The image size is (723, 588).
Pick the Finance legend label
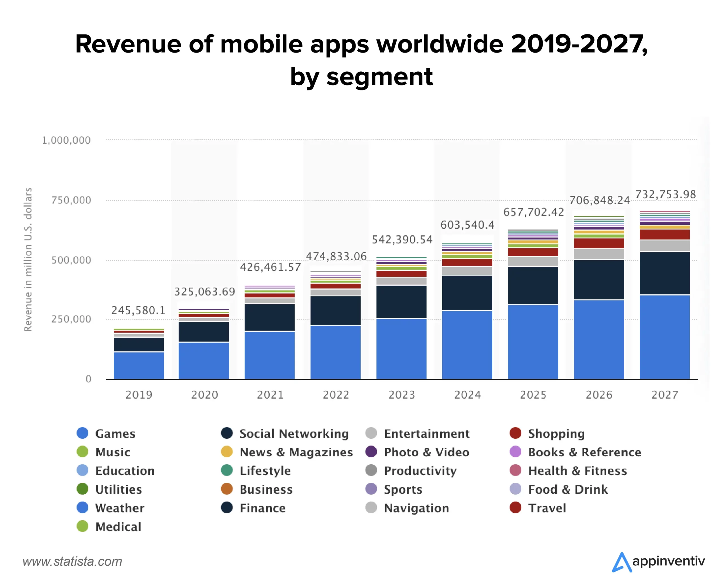[x=263, y=508]
